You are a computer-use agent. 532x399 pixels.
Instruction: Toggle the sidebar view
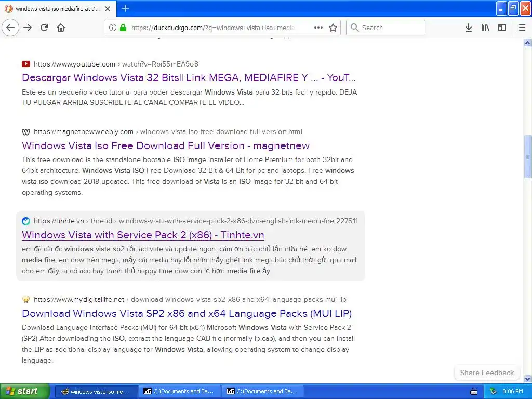click(502, 28)
